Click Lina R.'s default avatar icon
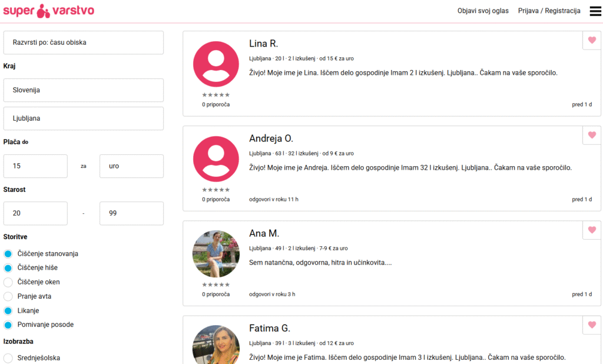 [216, 64]
